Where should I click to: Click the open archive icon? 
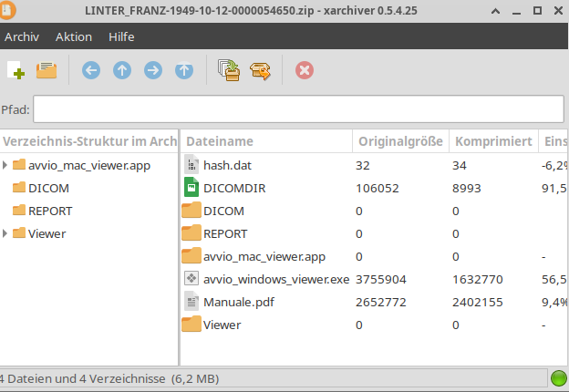47,70
